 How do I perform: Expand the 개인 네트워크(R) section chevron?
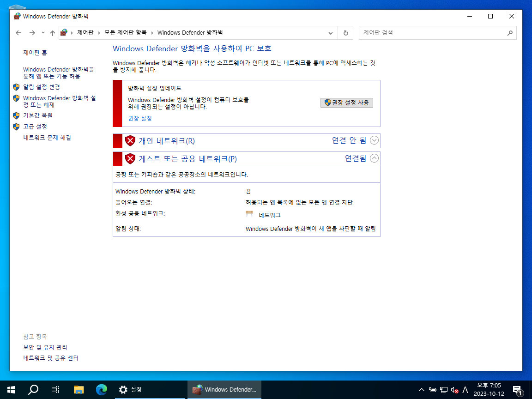374,140
